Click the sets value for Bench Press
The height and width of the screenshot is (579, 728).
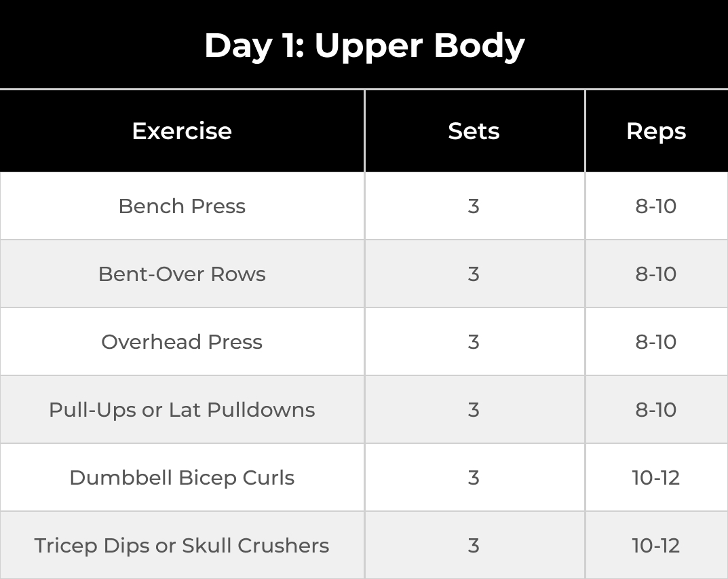click(474, 206)
